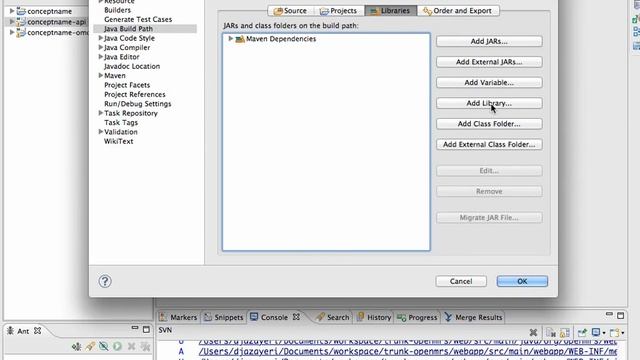Screen dimensions: 640x360
Task: Select Maven Dependencies library entry
Action: click(x=281, y=39)
